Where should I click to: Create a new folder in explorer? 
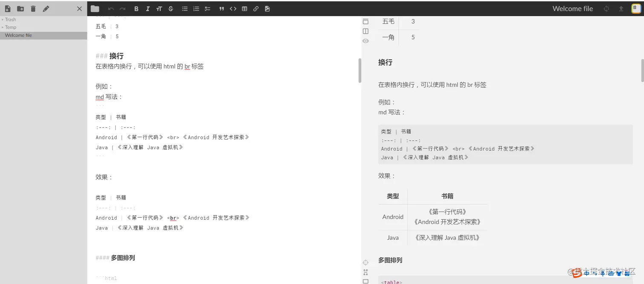tap(20, 9)
